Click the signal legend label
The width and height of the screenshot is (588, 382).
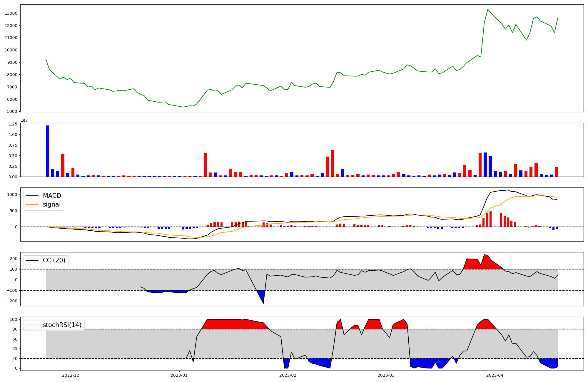tap(51, 205)
